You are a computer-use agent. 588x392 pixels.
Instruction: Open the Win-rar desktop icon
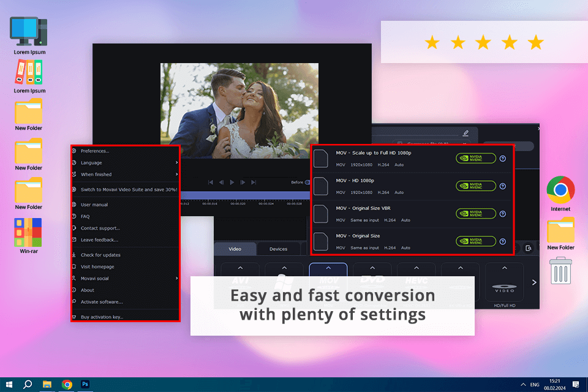tap(29, 236)
